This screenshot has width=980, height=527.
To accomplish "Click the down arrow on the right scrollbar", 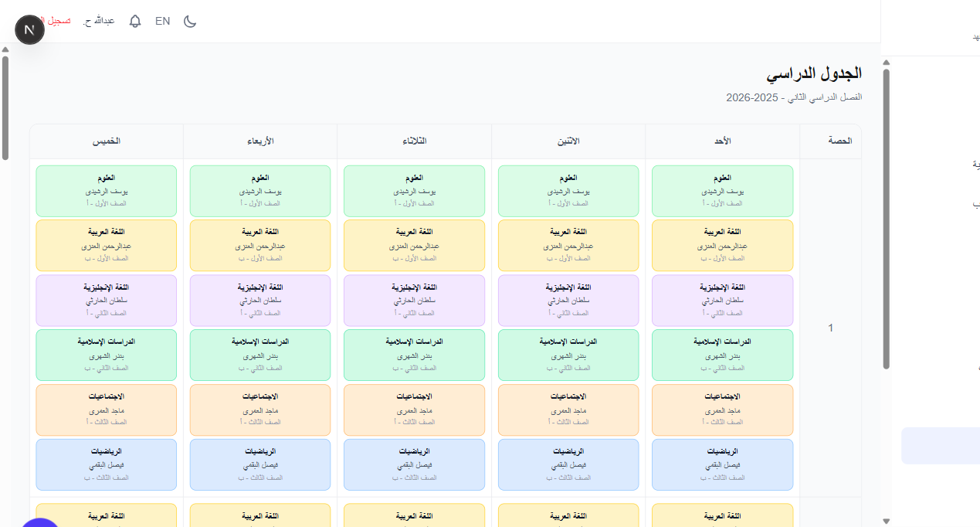I will click(887, 520).
